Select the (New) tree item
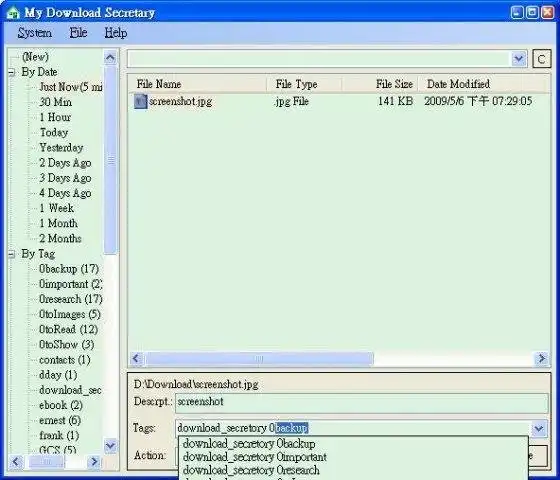Screen dimensions: 560x480 (35, 56)
